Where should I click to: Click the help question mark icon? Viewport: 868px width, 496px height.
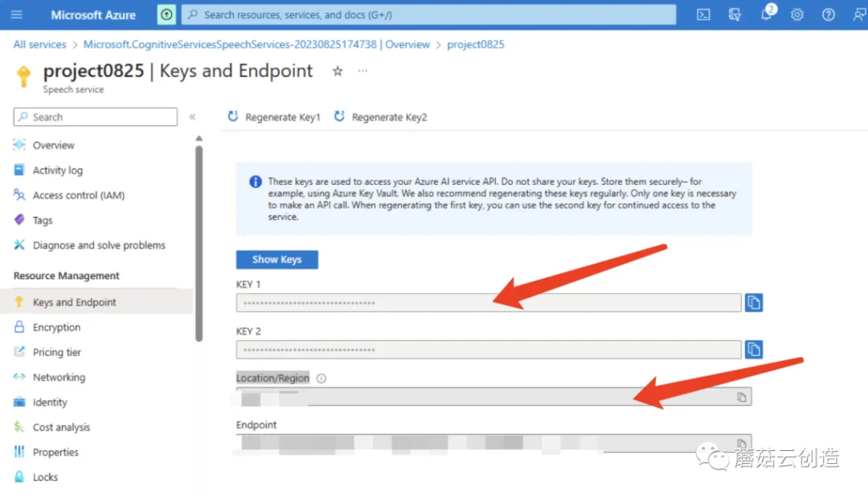point(828,14)
